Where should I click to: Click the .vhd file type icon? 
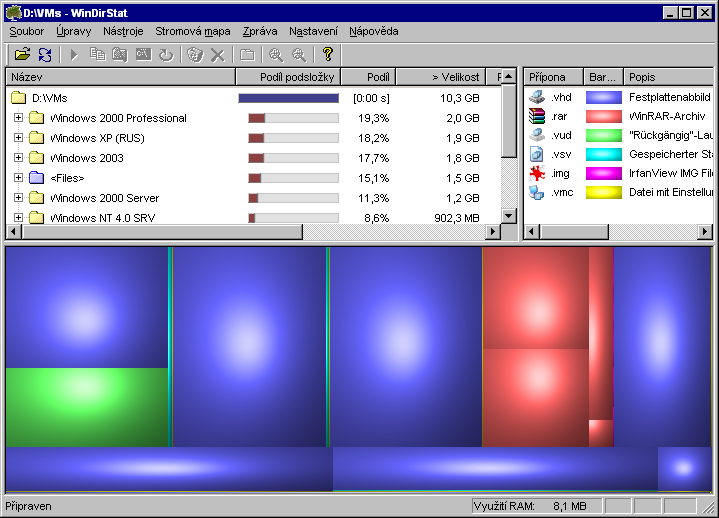(536, 97)
